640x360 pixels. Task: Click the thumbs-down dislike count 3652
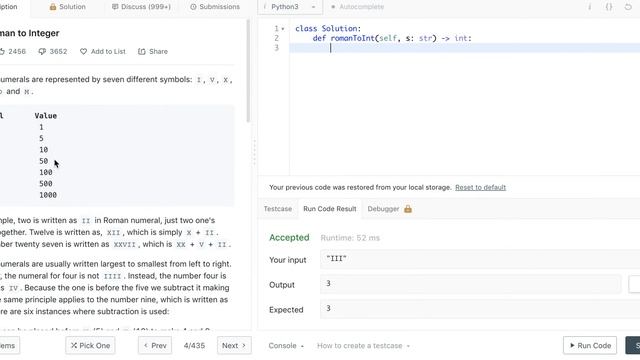tap(53, 51)
